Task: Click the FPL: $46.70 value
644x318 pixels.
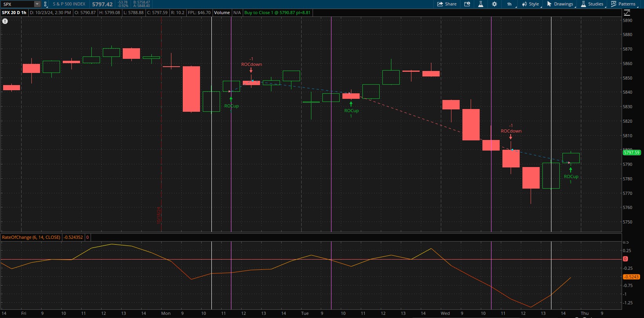Action: pyautogui.click(x=199, y=13)
